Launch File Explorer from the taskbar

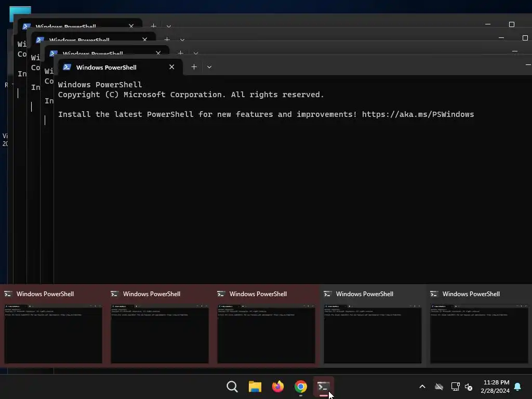255,387
